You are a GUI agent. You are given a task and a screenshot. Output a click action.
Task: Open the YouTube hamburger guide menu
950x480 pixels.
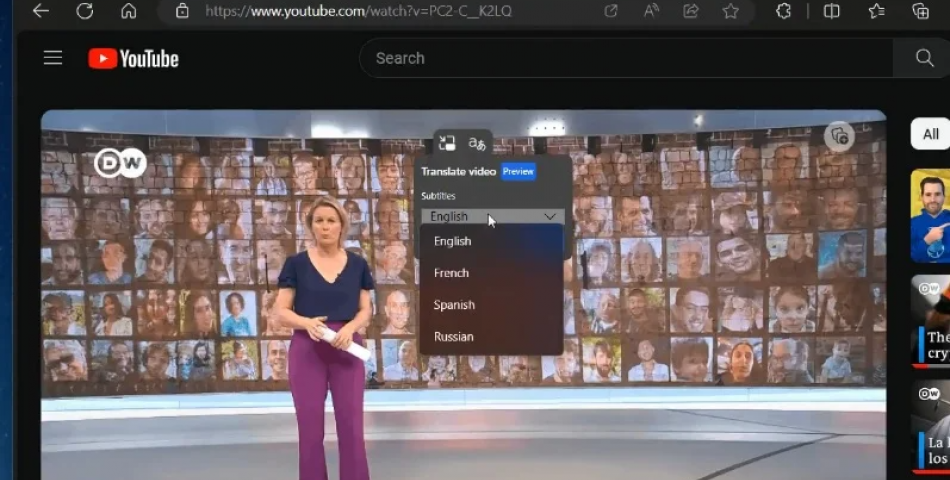(53, 58)
